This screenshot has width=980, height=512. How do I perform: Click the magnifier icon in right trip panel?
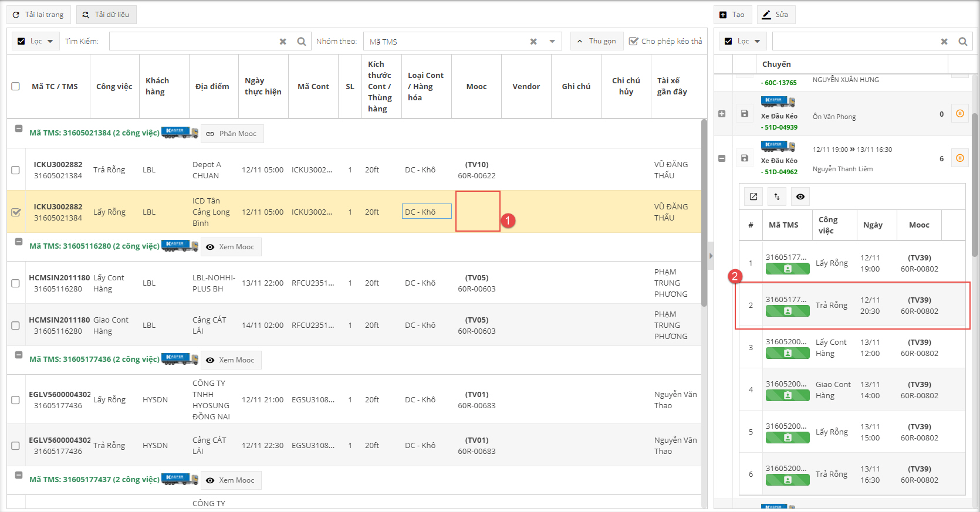[962, 42]
